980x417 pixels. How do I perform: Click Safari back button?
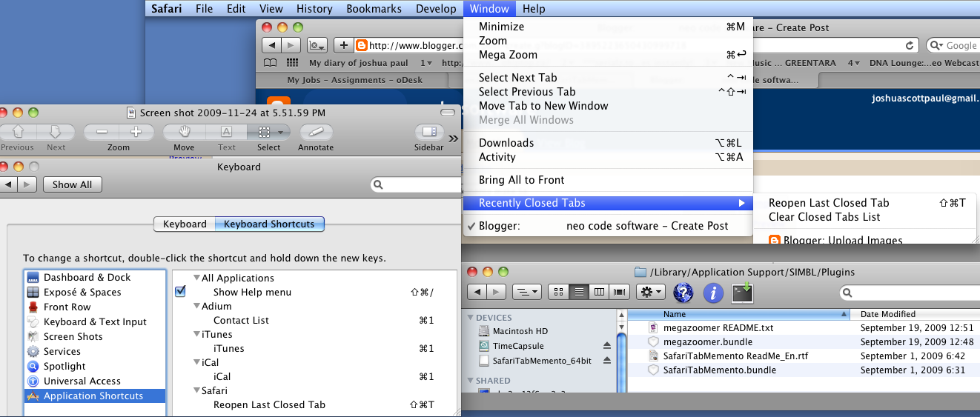coord(271,45)
